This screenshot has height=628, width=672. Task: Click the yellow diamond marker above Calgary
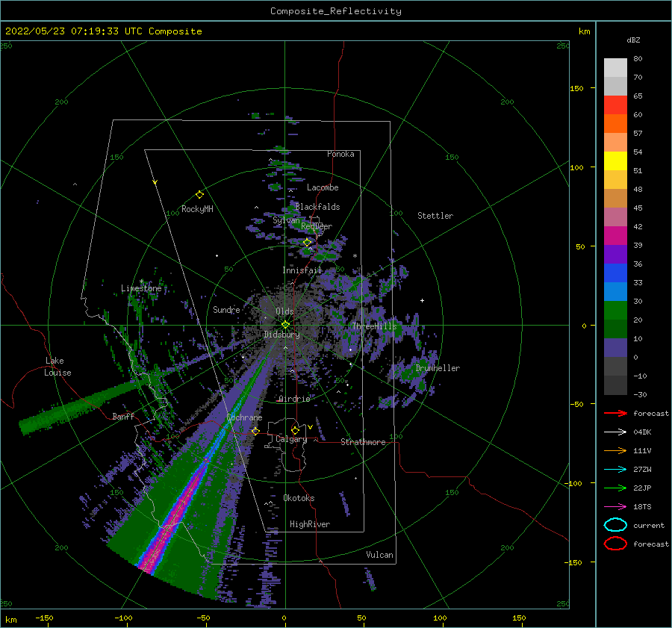[x=295, y=430]
